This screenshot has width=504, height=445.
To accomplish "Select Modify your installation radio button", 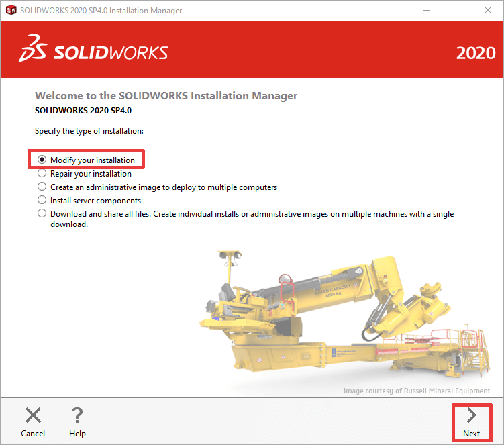I will (x=42, y=160).
